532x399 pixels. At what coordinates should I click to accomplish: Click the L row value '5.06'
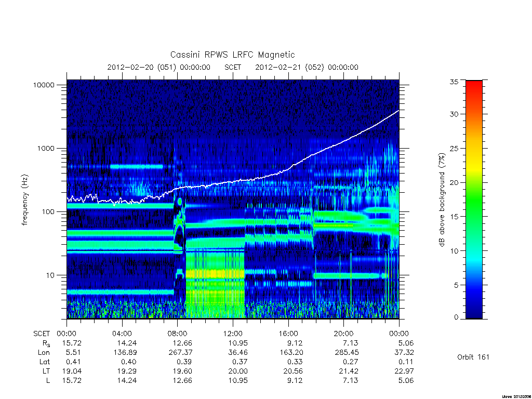click(x=406, y=381)
